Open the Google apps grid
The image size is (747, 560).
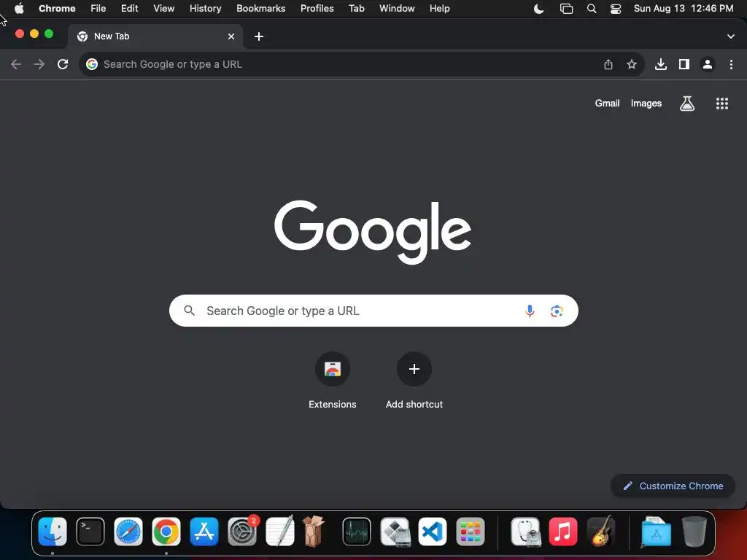(722, 104)
